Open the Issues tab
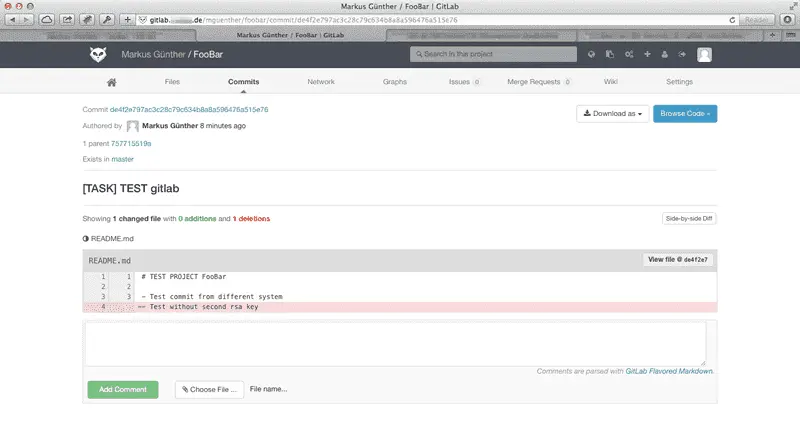The width and height of the screenshot is (800, 425). (x=464, y=82)
